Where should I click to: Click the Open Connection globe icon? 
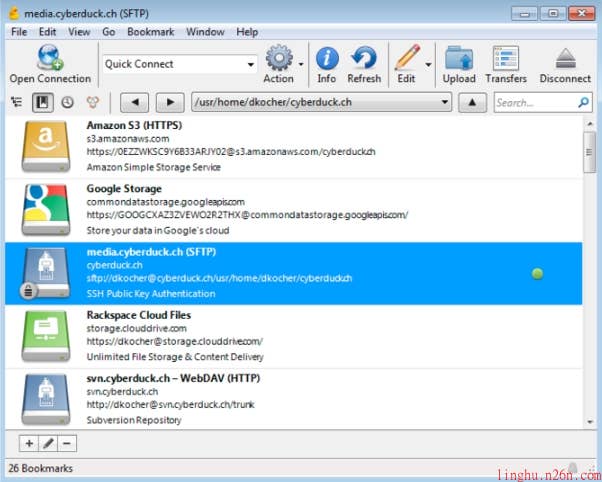coord(49,58)
